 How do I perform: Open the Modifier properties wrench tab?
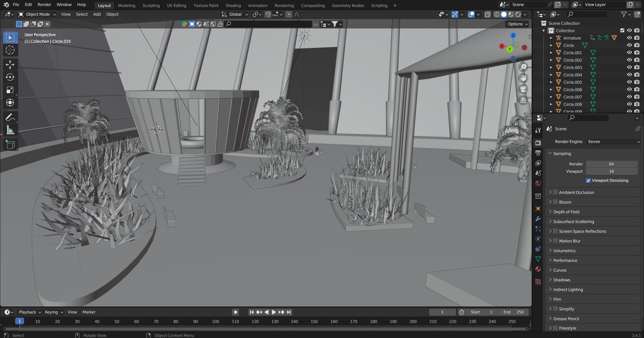538,219
